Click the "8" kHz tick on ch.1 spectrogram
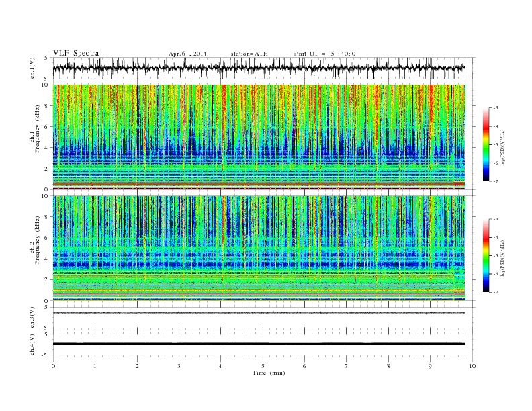The image size is (532, 411). 47,106
